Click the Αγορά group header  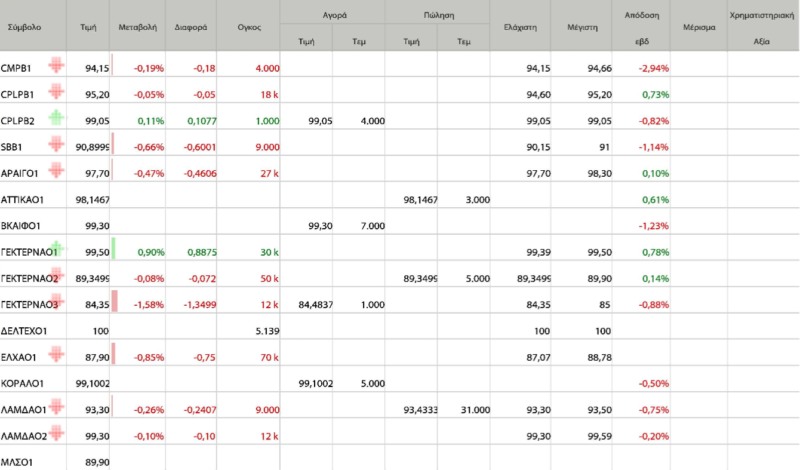pyautogui.click(x=333, y=15)
